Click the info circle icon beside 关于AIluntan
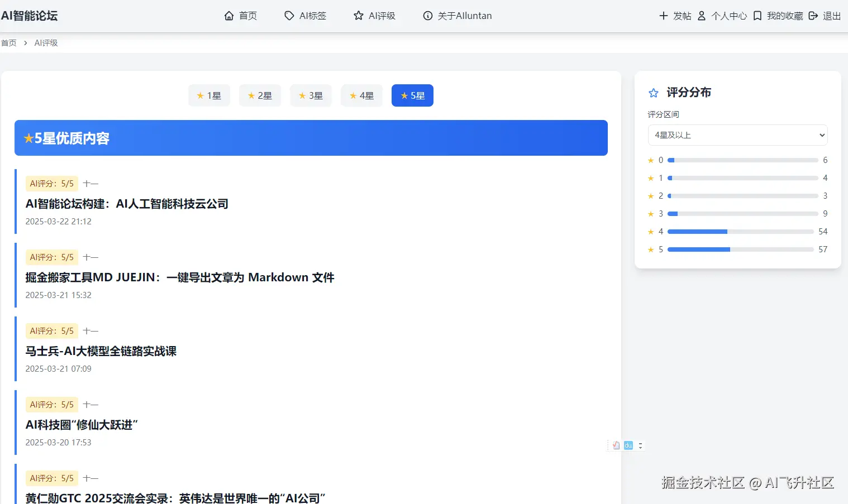This screenshot has height=504, width=848. coord(428,16)
